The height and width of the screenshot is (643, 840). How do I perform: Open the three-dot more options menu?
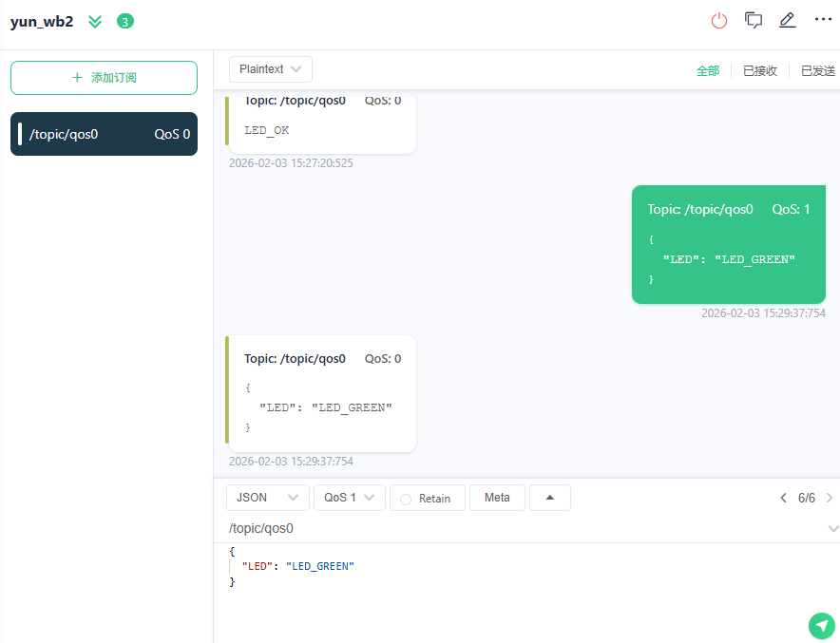[x=823, y=20]
